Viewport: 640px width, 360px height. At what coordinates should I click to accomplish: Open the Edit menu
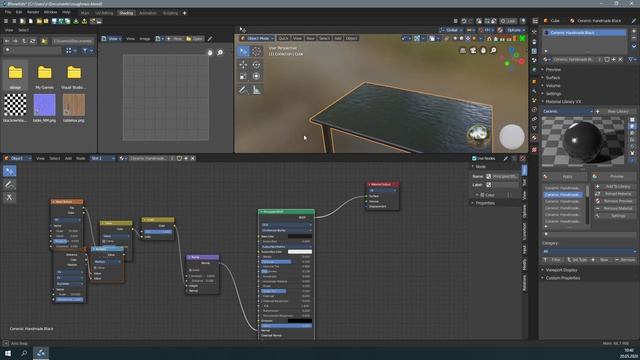click(19, 13)
